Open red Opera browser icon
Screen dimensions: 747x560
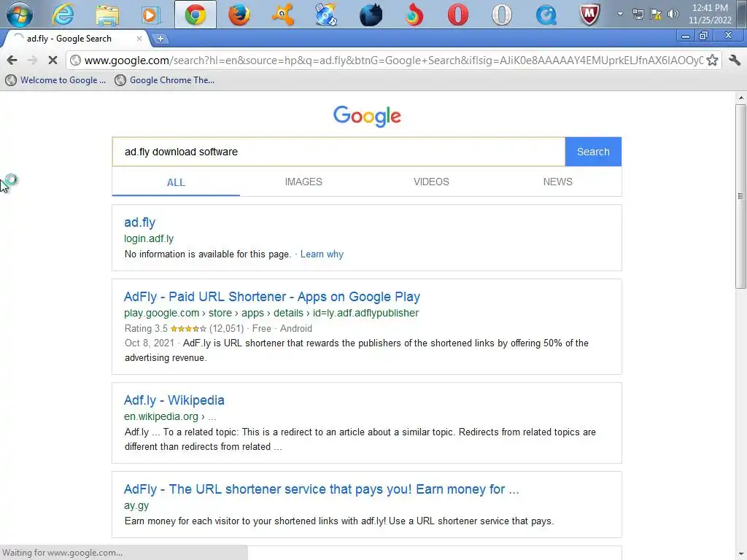pos(458,15)
